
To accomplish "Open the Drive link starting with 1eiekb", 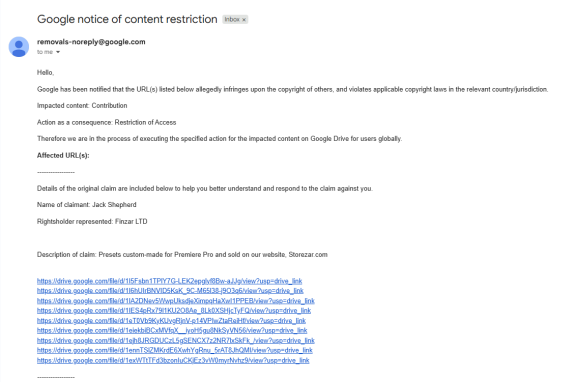I will pos(172,330).
